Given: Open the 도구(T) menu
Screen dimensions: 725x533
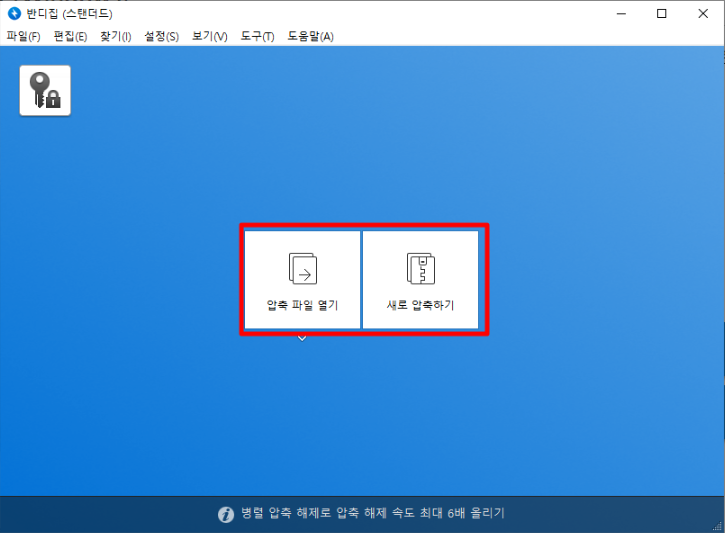Looking at the screenshot, I should click(x=257, y=36).
